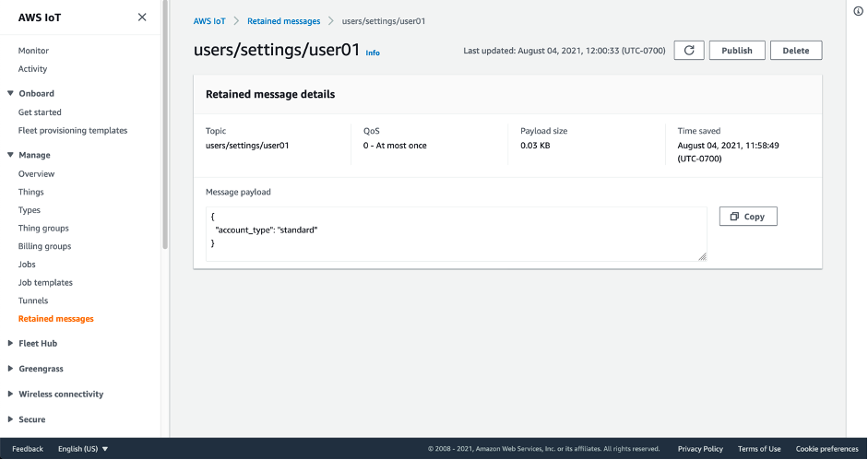Click the QoS value 0 - At most once
868x460 pixels.
click(x=395, y=146)
